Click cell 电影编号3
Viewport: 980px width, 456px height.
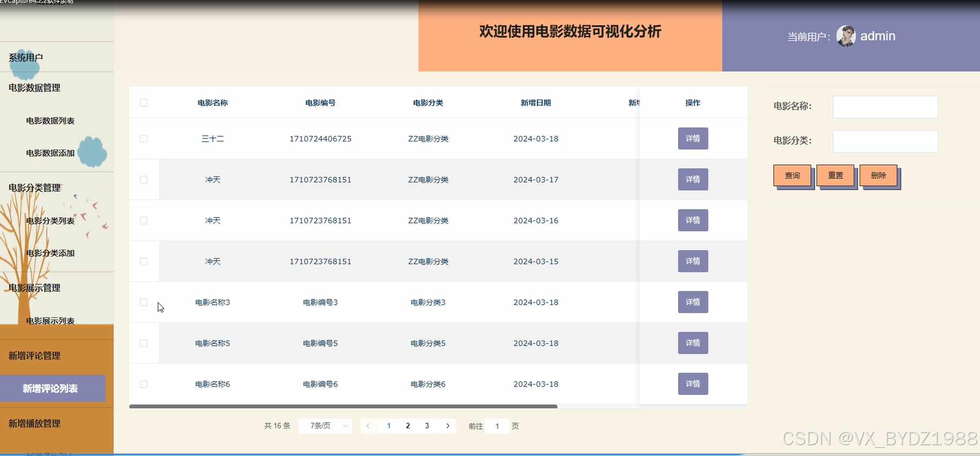(320, 302)
